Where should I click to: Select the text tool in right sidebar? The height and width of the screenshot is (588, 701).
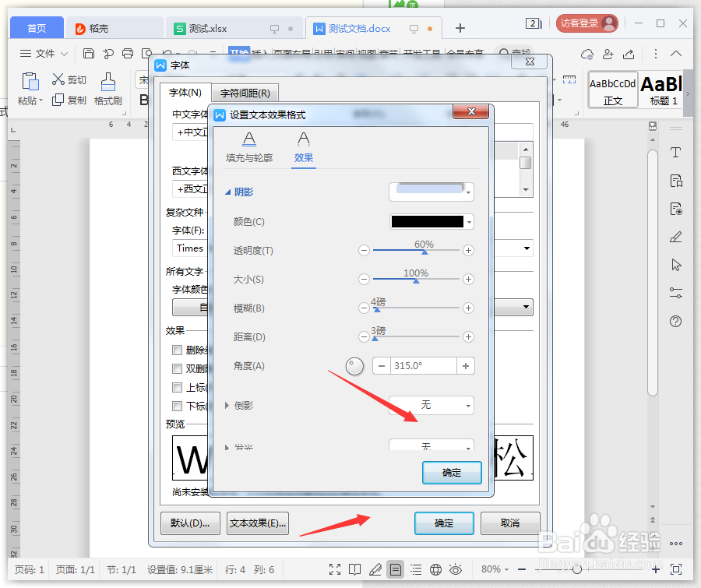(x=676, y=153)
